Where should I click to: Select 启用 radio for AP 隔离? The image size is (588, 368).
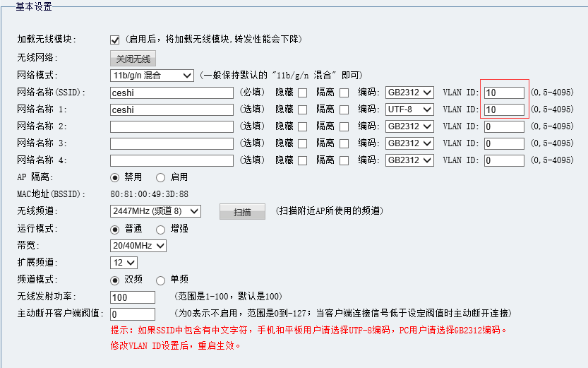pyautogui.click(x=160, y=177)
